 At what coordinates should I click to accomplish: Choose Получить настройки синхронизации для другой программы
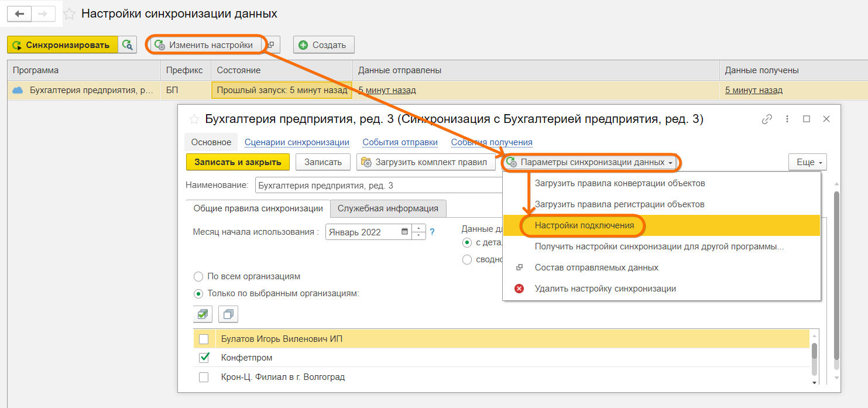(661, 246)
